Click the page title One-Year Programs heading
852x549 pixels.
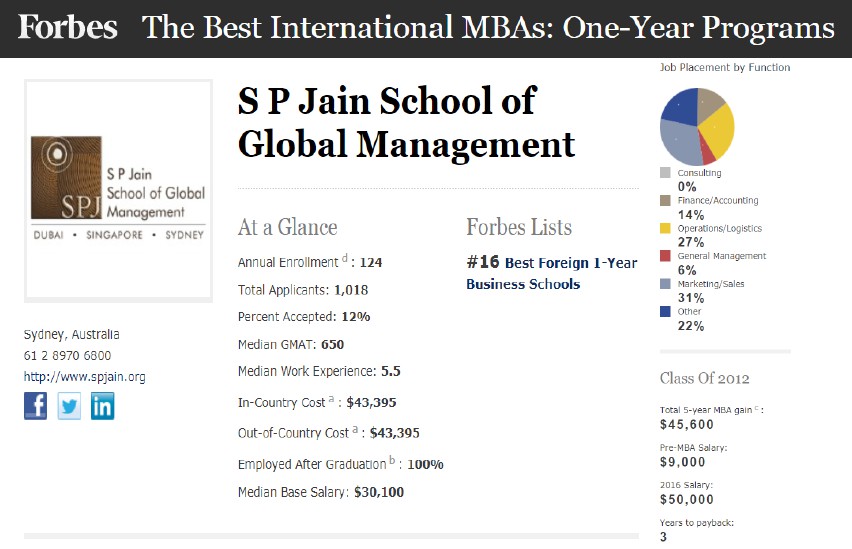pos(488,27)
